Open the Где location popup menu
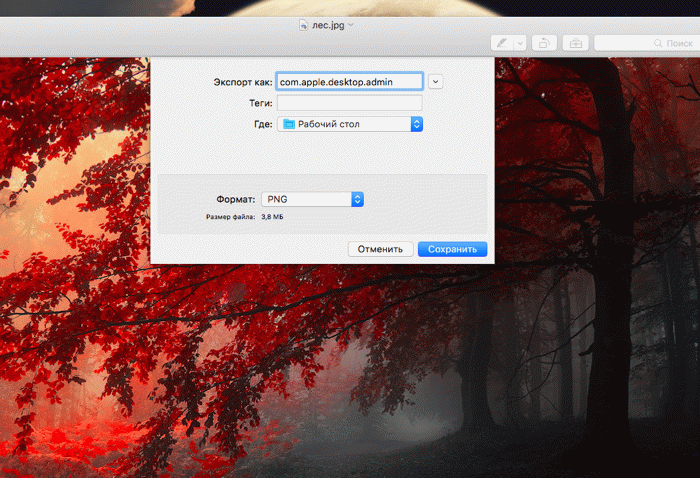The width and height of the screenshot is (700, 478). [x=350, y=124]
